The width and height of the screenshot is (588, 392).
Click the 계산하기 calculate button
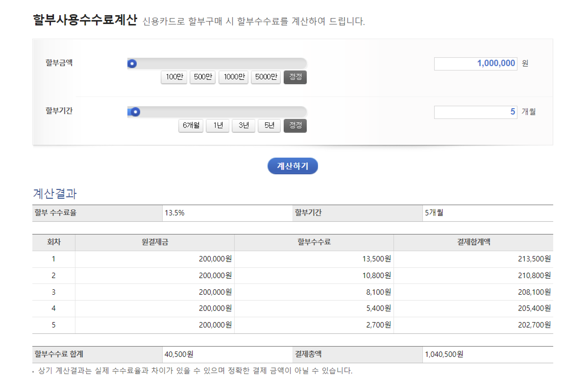tap(293, 166)
